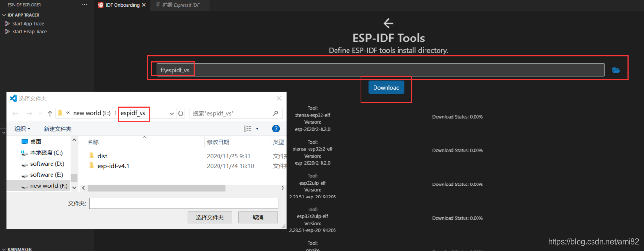Screen dimensions: 644x251
Task: Click horizontal scrollbar right arrow in file list
Action: click(x=282, y=188)
